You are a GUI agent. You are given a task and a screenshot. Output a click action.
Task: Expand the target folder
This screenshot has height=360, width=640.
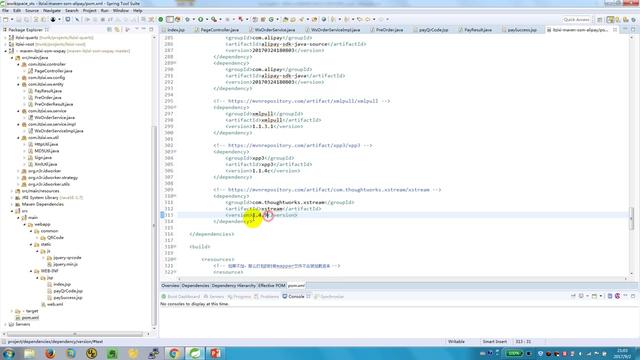(x=12, y=311)
